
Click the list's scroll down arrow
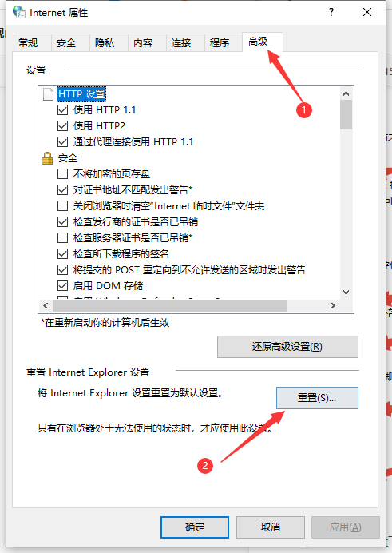pos(346,292)
